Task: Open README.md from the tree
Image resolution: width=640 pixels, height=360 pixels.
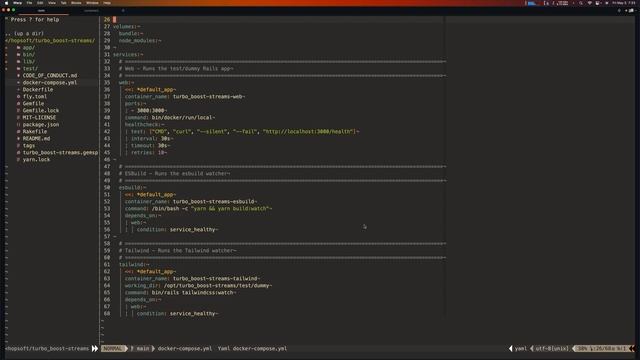Action: pos(36,138)
